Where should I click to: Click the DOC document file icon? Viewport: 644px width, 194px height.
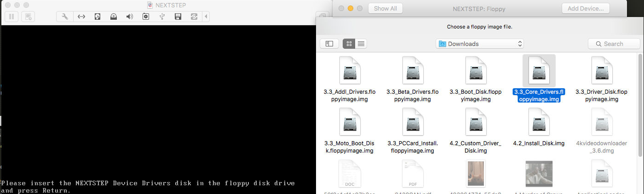pos(350,173)
